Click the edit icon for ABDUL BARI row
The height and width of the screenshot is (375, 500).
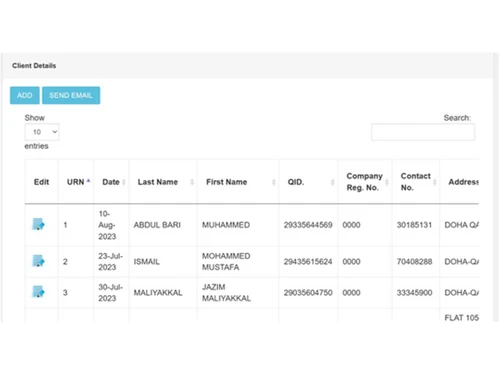click(x=38, y=224)
